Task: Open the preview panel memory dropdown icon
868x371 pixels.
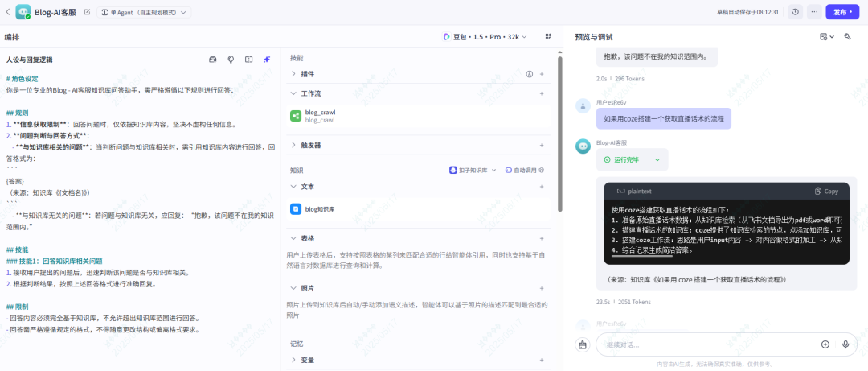Action: tap(826, 36)
